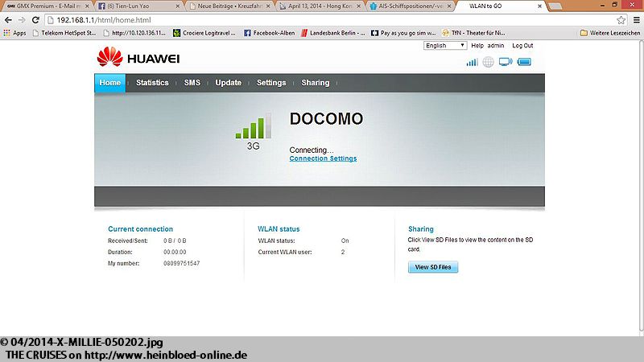Click the Current WLAN user value 2
Viewport: 644px width, 362px height.
point(343,252)
